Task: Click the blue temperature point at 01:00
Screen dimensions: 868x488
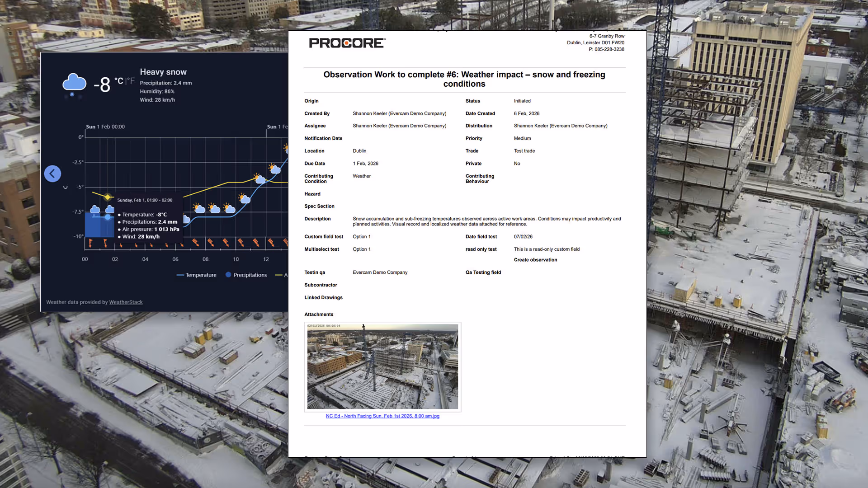Action: pyautogui.click(x=108, y=217)
